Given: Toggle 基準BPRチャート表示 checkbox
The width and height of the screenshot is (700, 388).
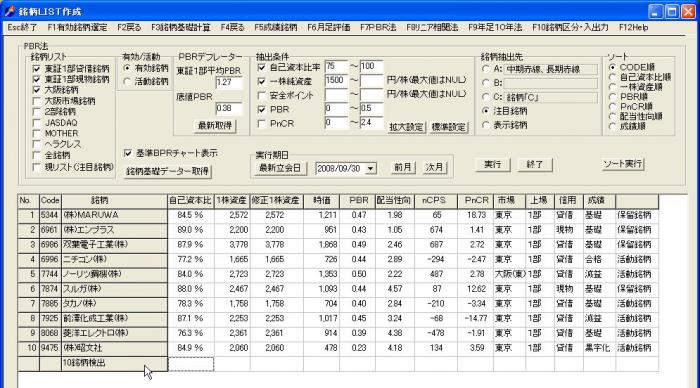Looking at the screenshot, I should tap(128, 153).
